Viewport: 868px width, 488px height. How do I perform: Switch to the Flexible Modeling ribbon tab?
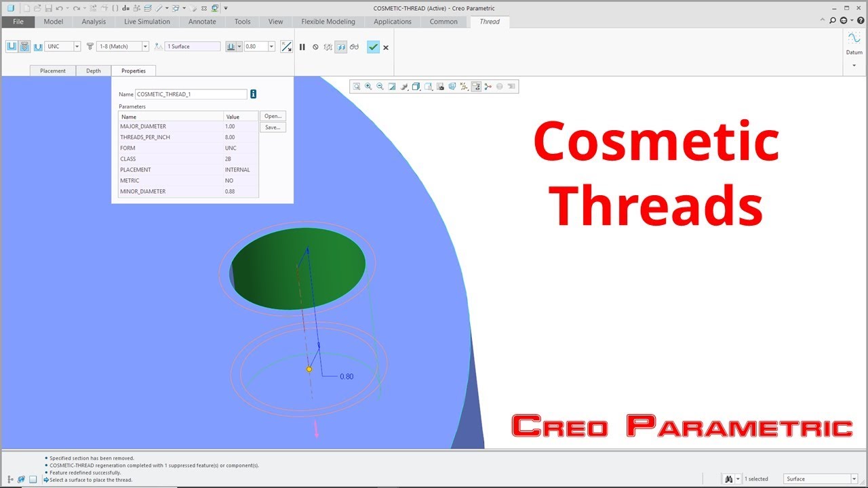[328, 22]
